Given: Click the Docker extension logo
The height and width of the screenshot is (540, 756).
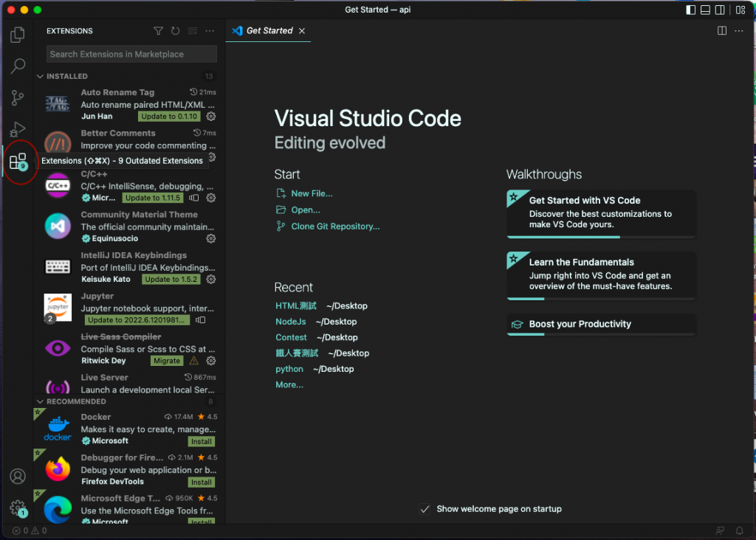Looking at the screenshot, I should pyautogui.click(x=58, y=429).
